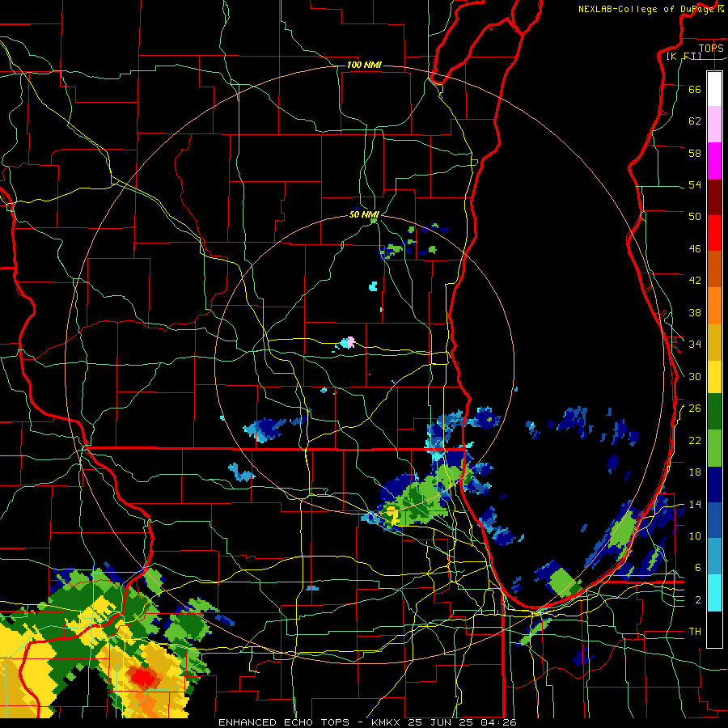Click the light blue legend segment near 6
Viewport: 728px width, 728px height.
click(x=714, y=557)
